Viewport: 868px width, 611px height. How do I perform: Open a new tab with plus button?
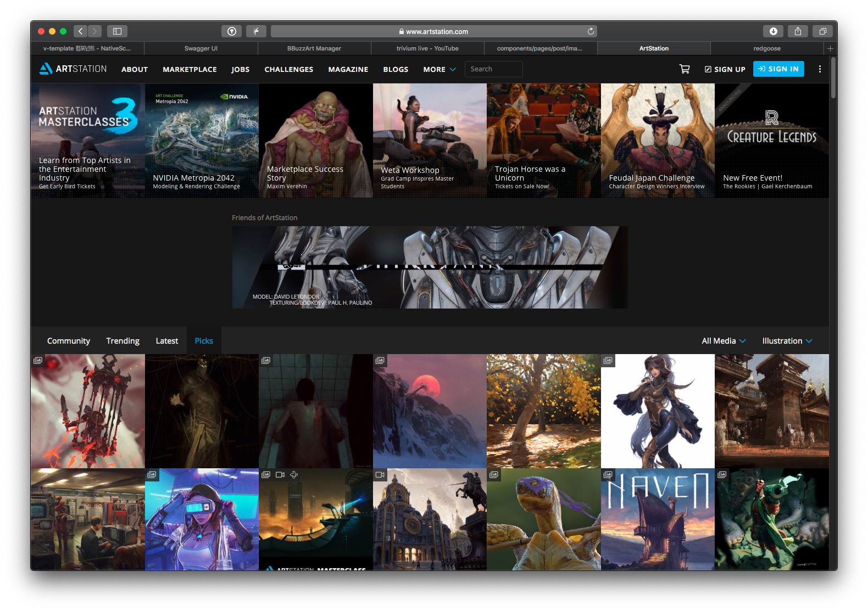coord(830,48)
